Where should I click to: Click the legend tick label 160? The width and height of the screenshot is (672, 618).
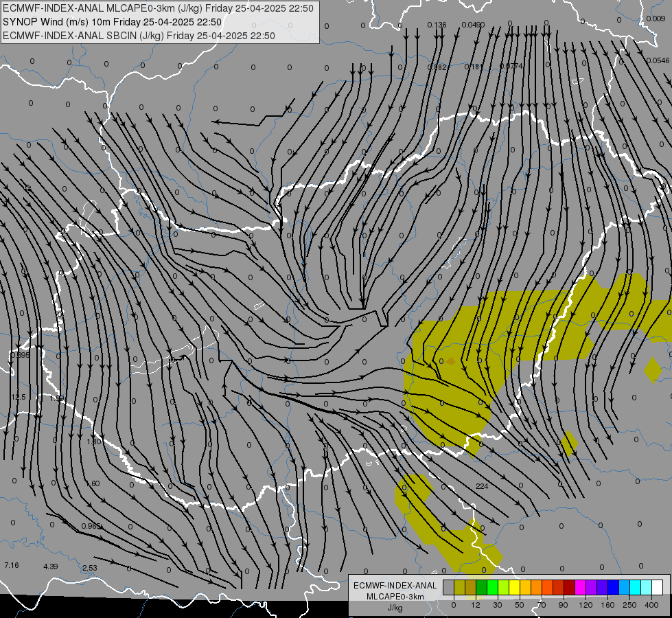point(607,605)
